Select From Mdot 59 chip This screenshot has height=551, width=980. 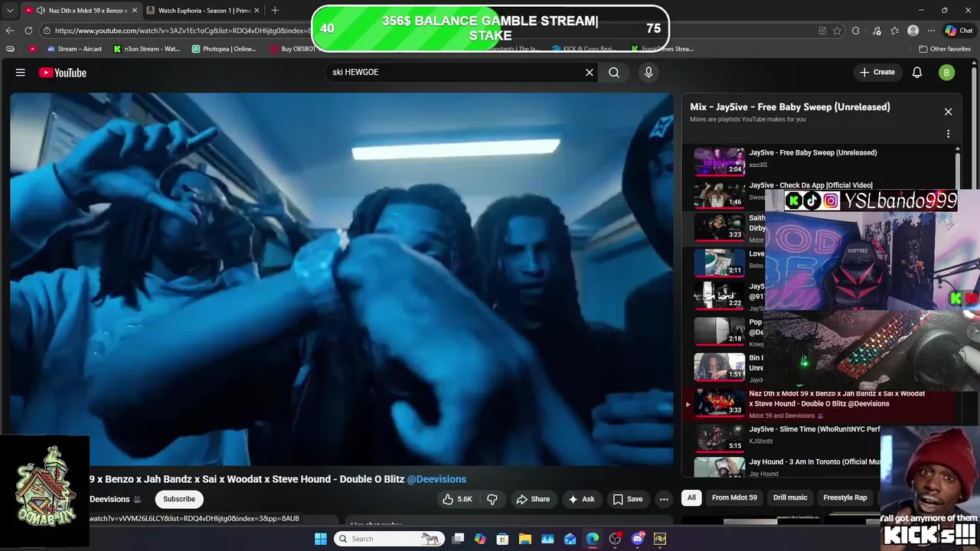click(x=734, y=497)
